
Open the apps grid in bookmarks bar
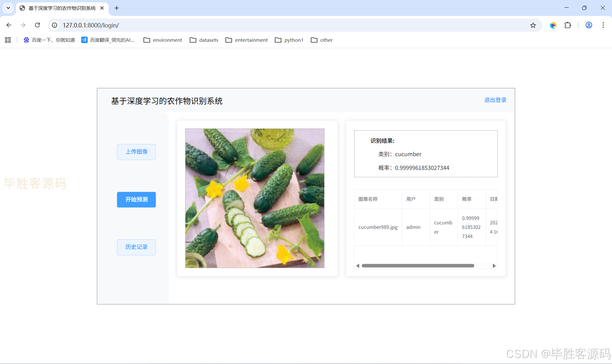point(8,40)
